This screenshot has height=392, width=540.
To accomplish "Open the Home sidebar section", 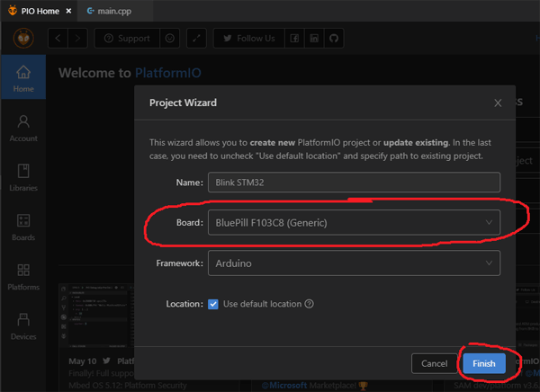I will coord(23,77).
